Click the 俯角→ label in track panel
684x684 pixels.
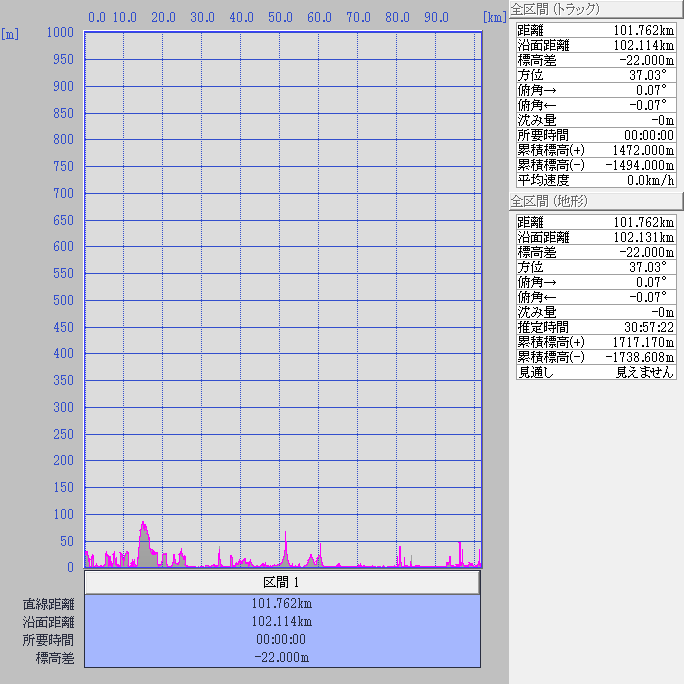click(x=537, y=90)
